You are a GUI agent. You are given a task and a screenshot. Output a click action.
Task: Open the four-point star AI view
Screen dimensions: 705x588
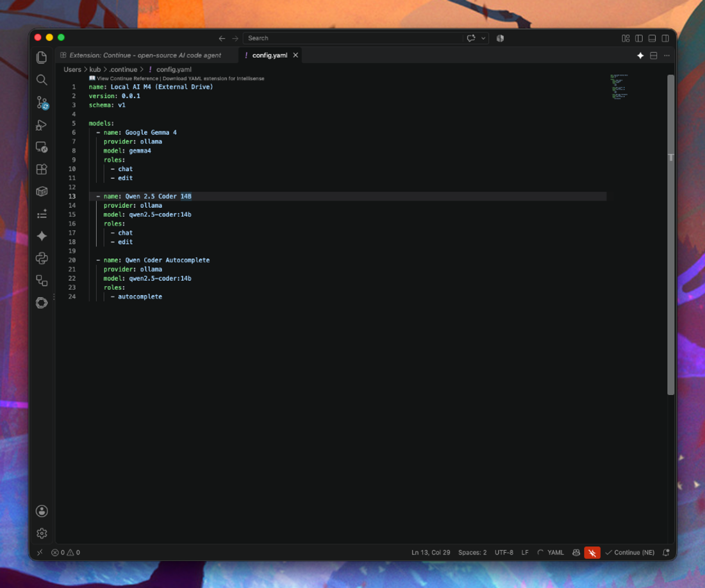(x=42, y=236)
